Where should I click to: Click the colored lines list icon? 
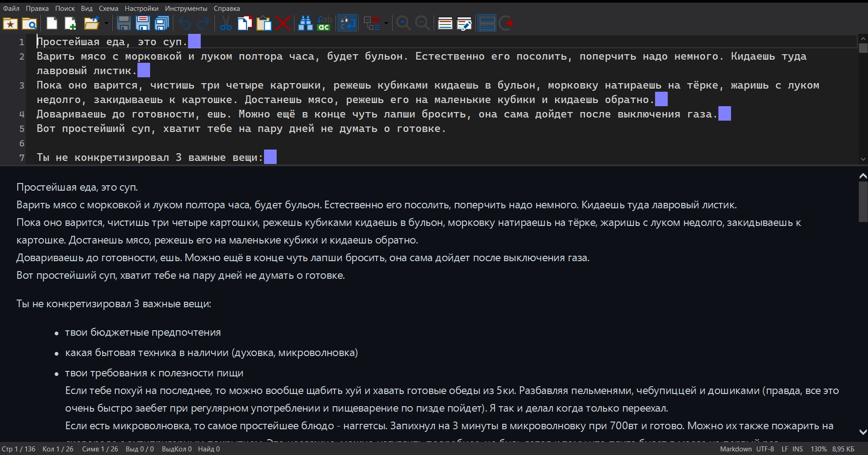445,23
